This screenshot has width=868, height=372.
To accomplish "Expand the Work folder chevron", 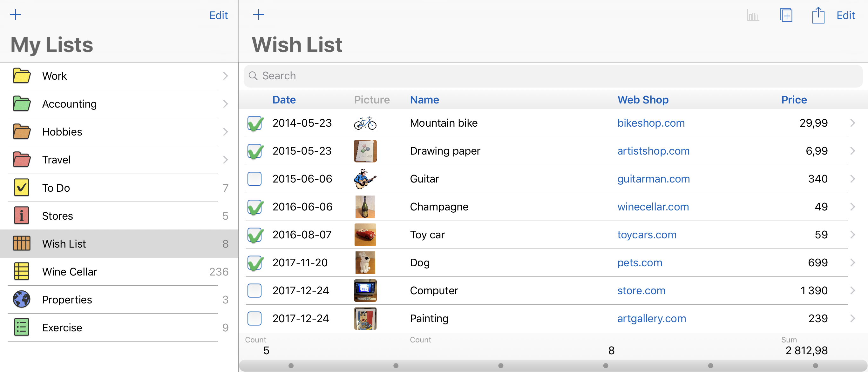I will [226, 76].
